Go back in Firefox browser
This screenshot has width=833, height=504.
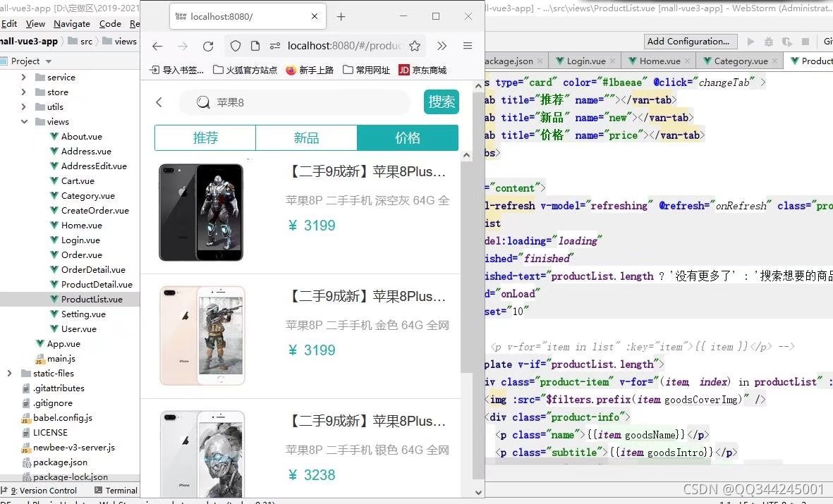(157, 47)
